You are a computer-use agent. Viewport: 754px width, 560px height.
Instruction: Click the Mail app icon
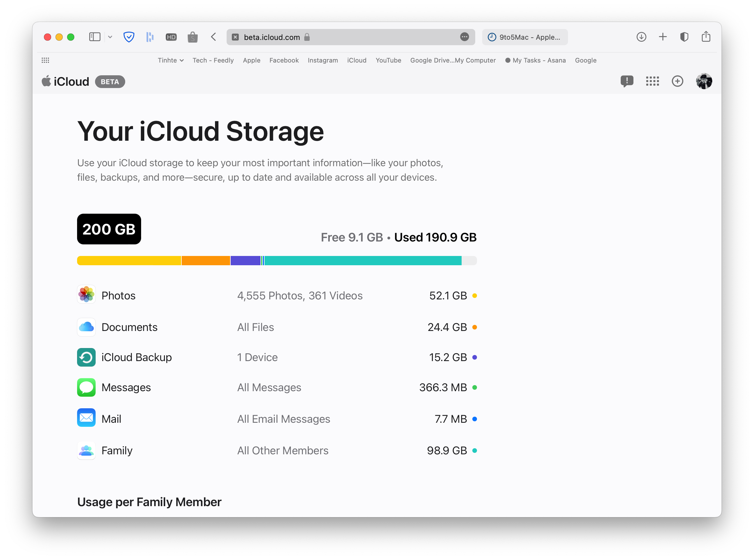pyautogui.click(x=87, y=419)
